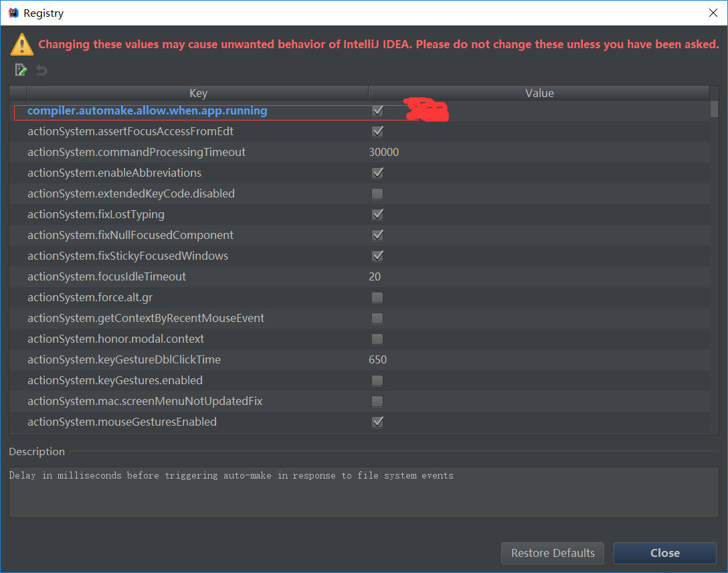Select value 650 for keyGestureDblClickTime

377,360
